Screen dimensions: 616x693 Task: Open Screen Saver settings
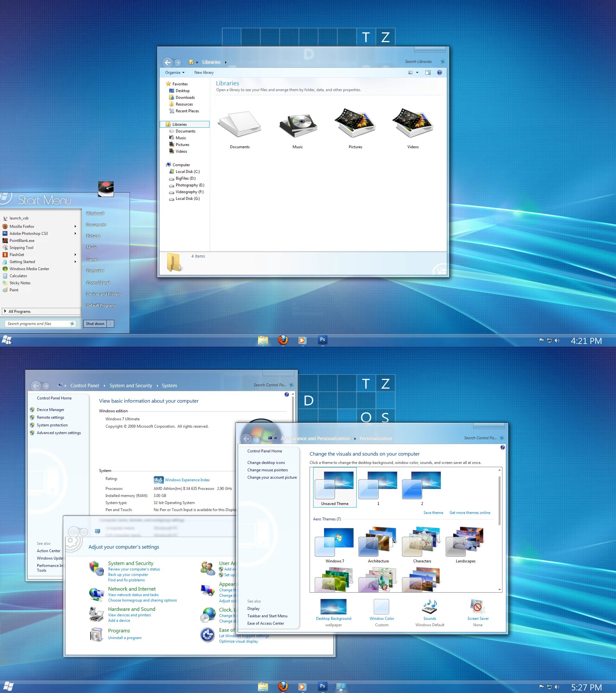[478, 609]
